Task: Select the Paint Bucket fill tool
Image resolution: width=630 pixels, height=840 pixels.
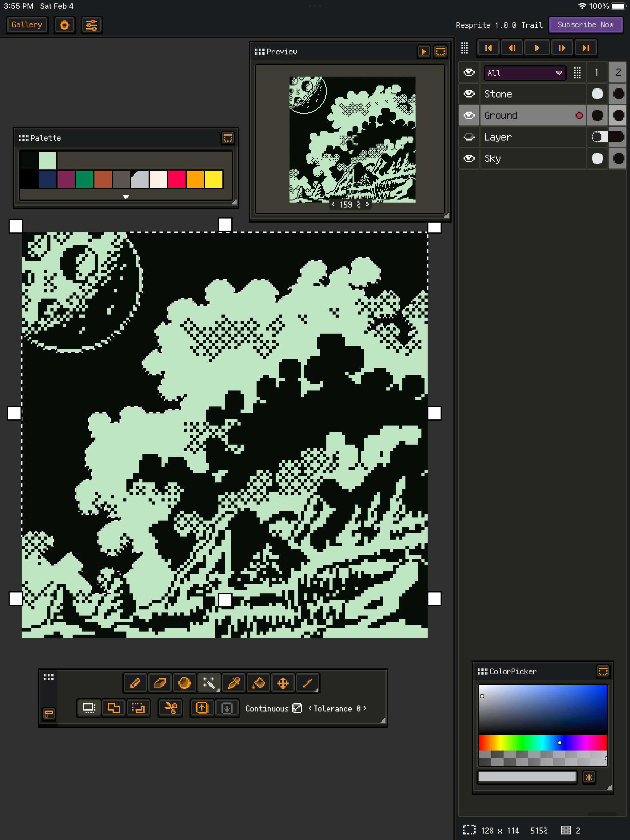Action: [x=258, y=683]
